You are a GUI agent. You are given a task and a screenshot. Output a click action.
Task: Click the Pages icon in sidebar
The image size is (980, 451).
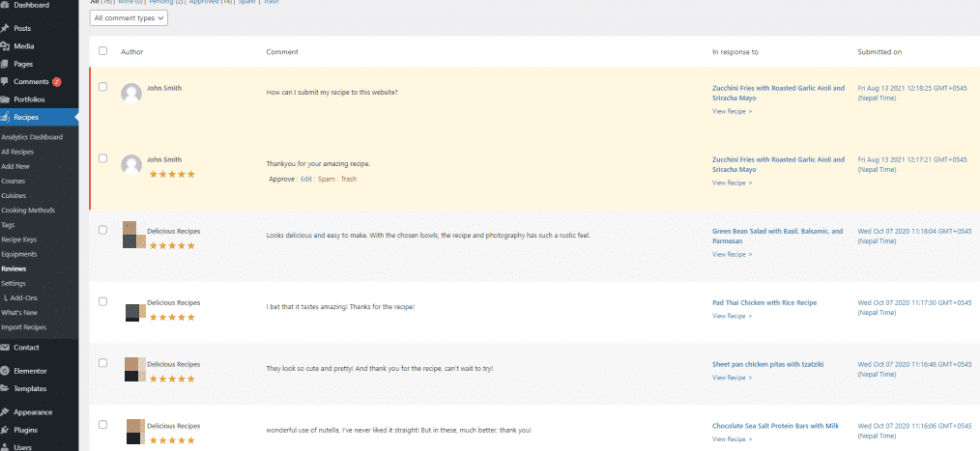coord(5,64)
